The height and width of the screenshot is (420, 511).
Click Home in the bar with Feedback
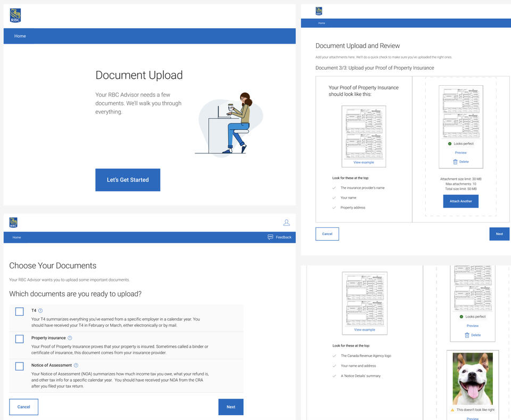[x=17, y=237]
